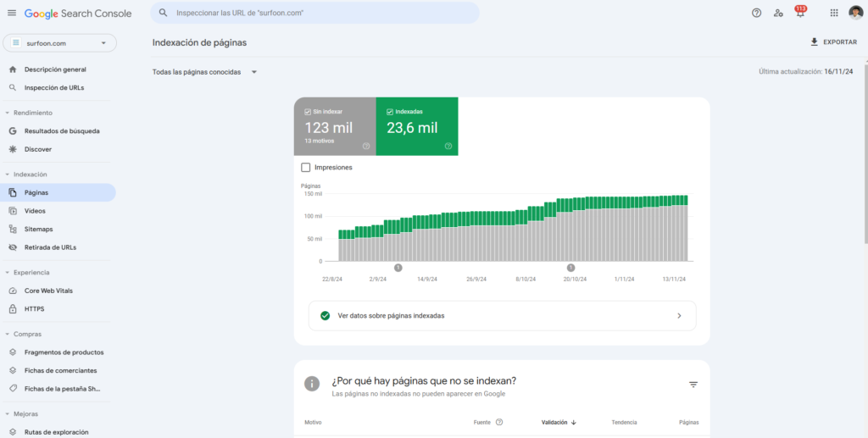The image size is (868, 438).
Task: Expand Todas las páginas conocidas dropdown
Action: (x=204, y=72)
